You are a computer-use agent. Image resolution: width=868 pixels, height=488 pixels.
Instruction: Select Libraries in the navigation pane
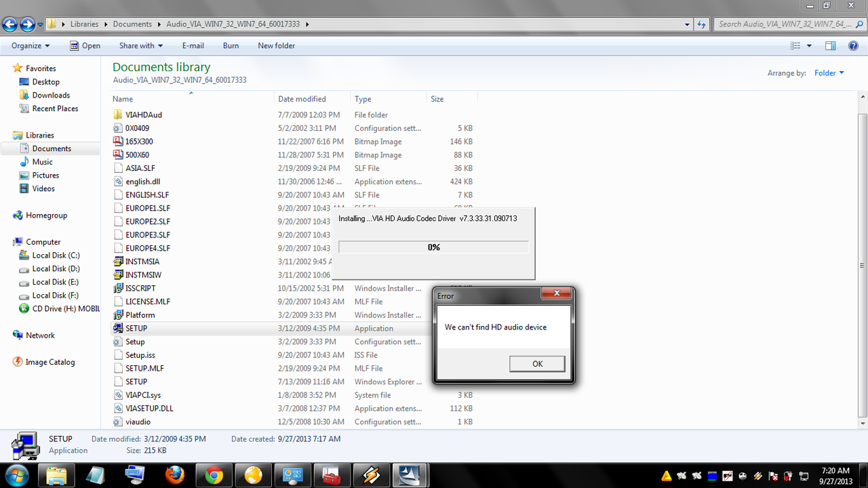click(39, 135)
